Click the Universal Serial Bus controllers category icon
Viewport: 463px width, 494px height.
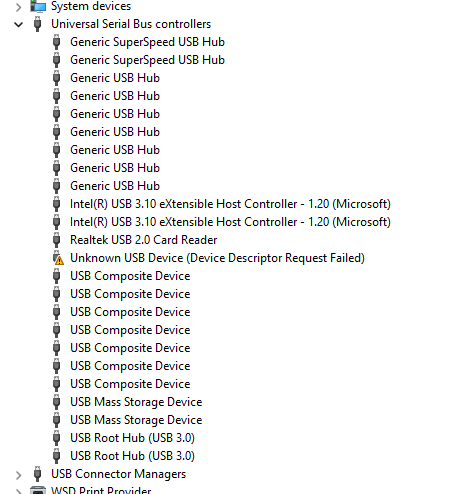click(x=38, y=24)
